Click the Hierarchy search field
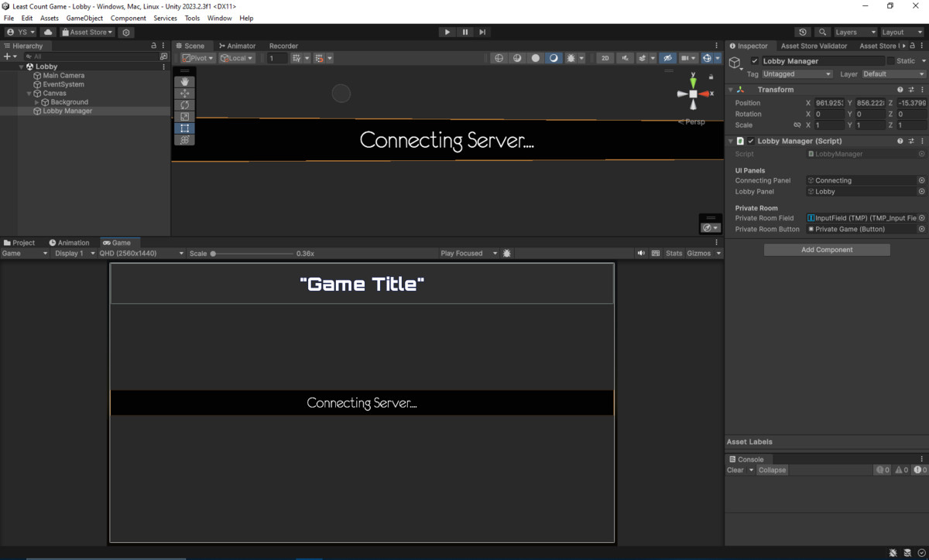 click(93, 56)
